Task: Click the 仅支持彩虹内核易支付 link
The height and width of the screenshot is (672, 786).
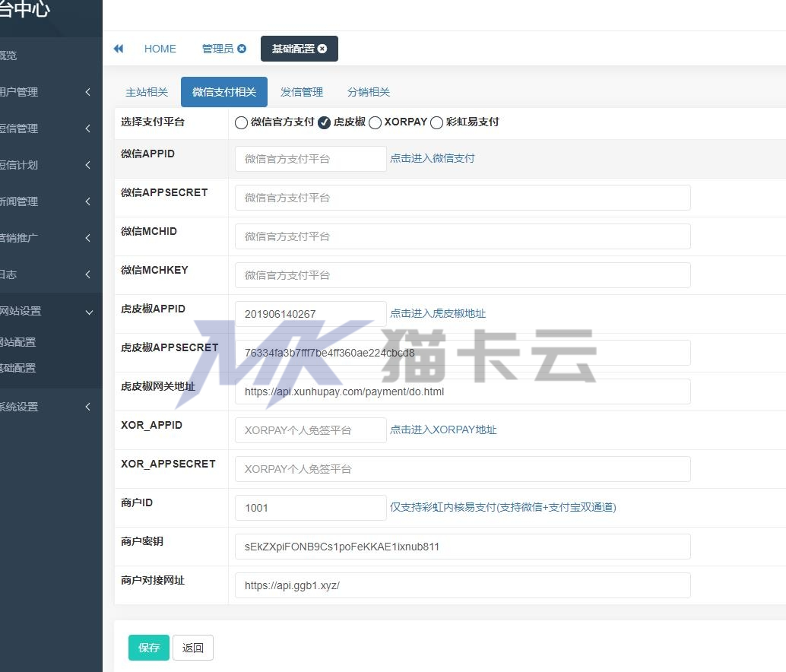Action: [502, 507]
